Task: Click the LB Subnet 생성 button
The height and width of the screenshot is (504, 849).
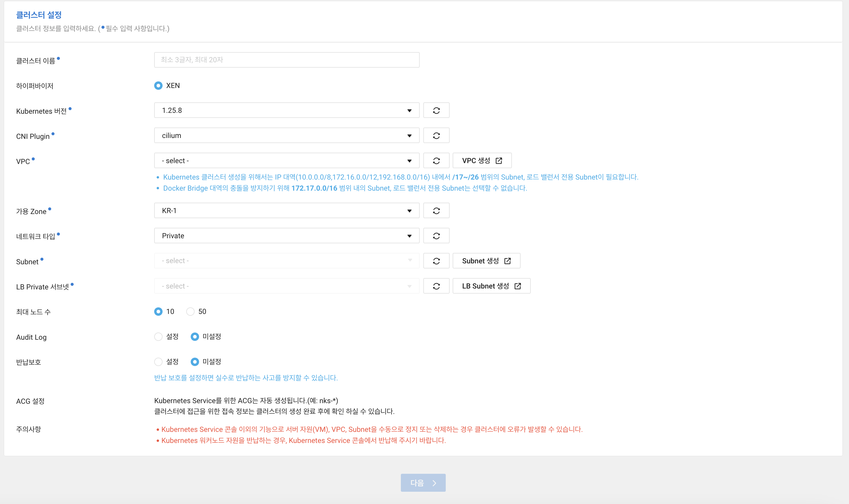Action: click(x=491, y=286)
